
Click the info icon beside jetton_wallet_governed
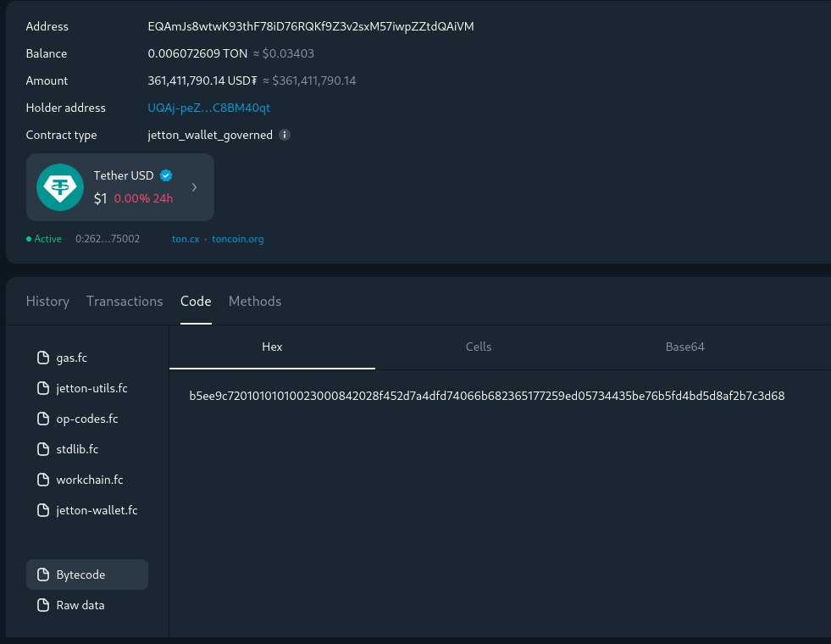coord(285,135)
